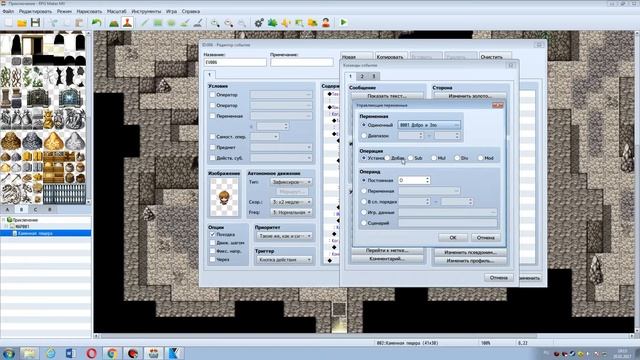The width and height of the screenshot is (640, 360).
Task: Open the Database gear icon
Action: (x=259, y=23)
